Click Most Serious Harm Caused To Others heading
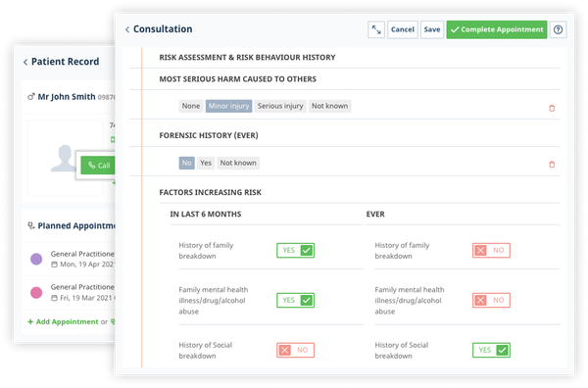 click(238, 79)
